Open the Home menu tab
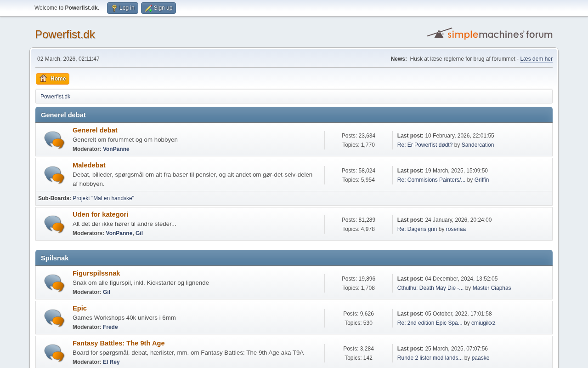 [x=52, y=79]
